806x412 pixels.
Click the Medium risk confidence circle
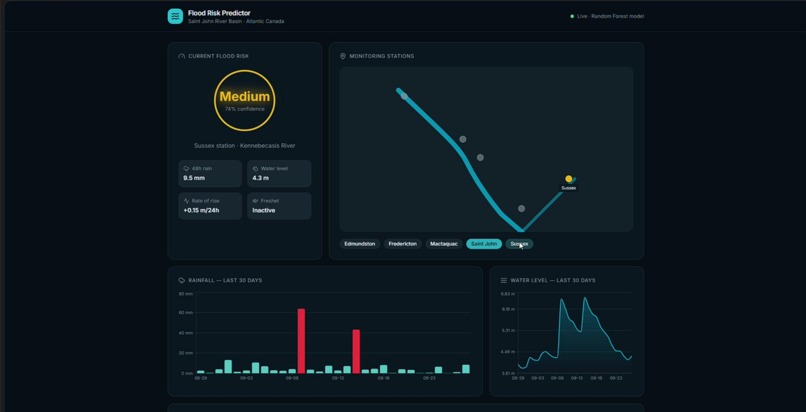click(x=245, y=101)
